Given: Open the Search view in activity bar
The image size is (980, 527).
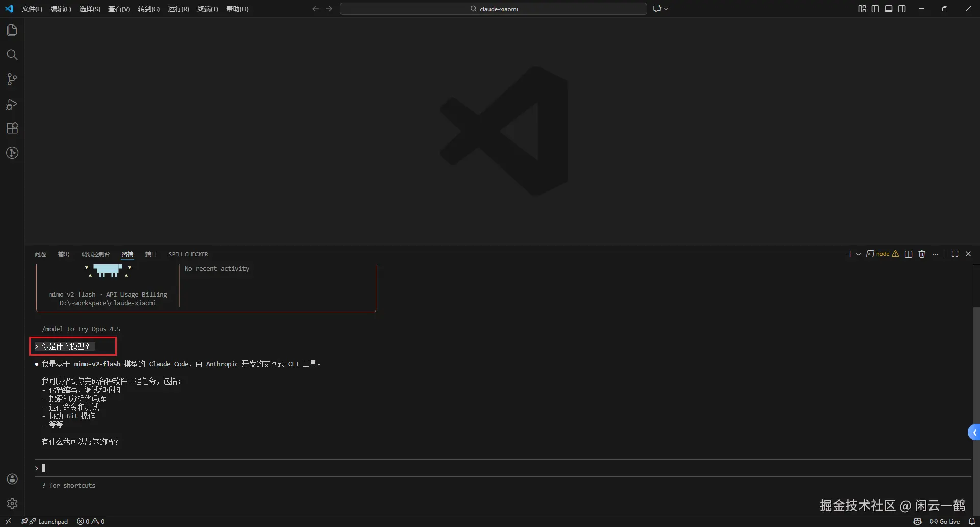Looking at the screenshot, I should click(12, 55).
